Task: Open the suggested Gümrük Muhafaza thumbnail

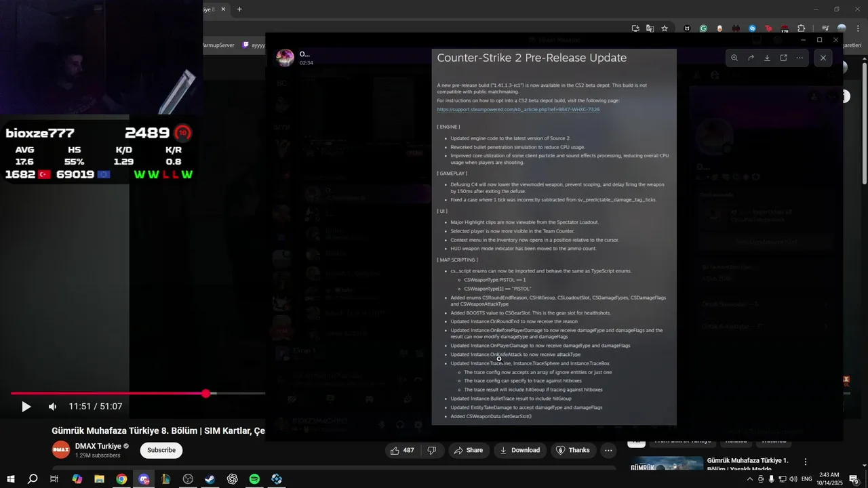Action: coord(667,464)
